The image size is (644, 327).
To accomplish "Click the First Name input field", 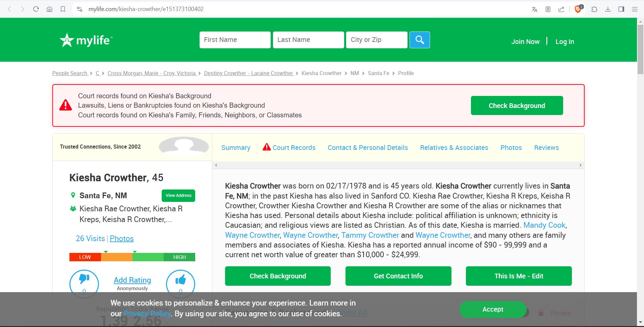I will click(x=235, y=40).
